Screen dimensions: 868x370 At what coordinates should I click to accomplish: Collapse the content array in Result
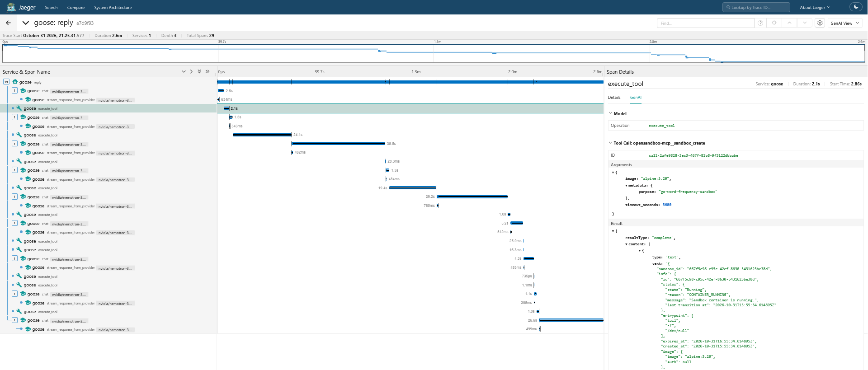[x=627, y=244]
